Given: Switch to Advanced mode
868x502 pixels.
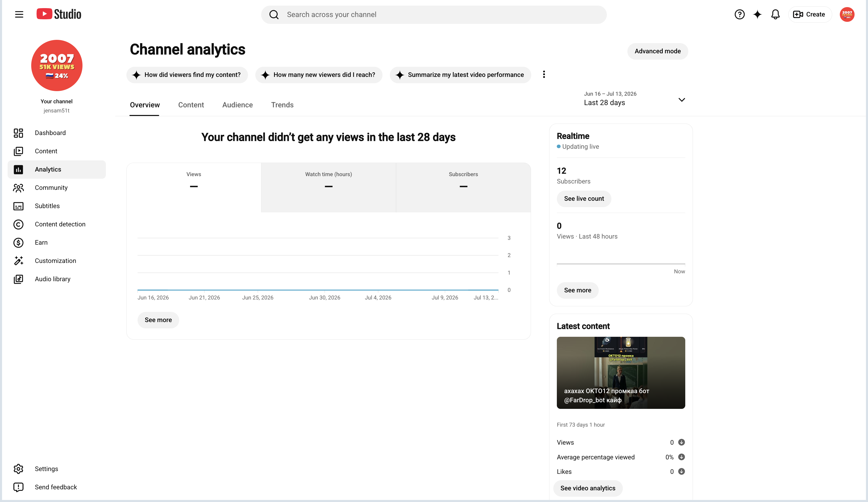Looking at the screenshot, I should tap(658, 51).
